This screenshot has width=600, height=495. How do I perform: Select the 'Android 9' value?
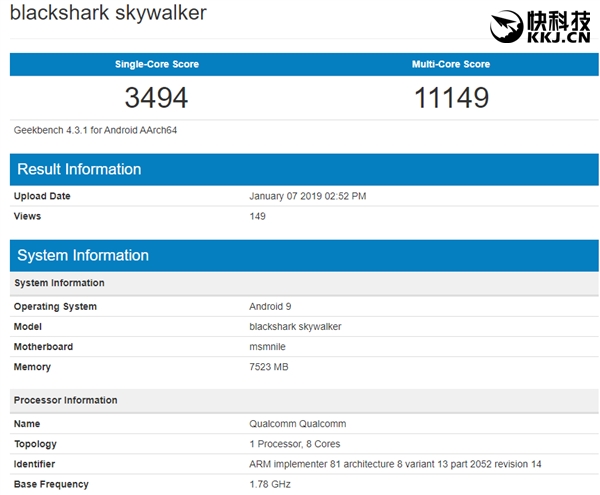tap(270, 306)
